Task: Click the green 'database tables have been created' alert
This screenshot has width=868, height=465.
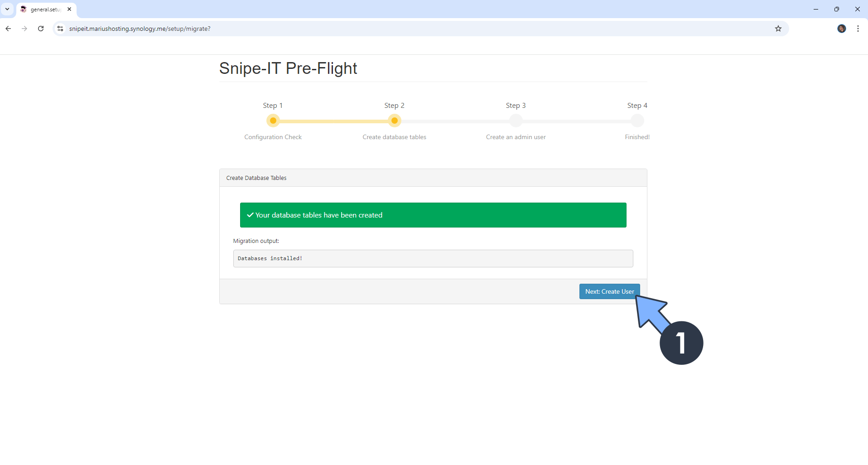Action: click(433, 215)
